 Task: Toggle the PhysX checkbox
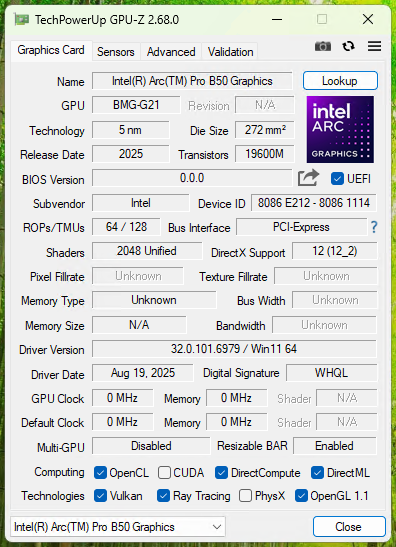245,496
